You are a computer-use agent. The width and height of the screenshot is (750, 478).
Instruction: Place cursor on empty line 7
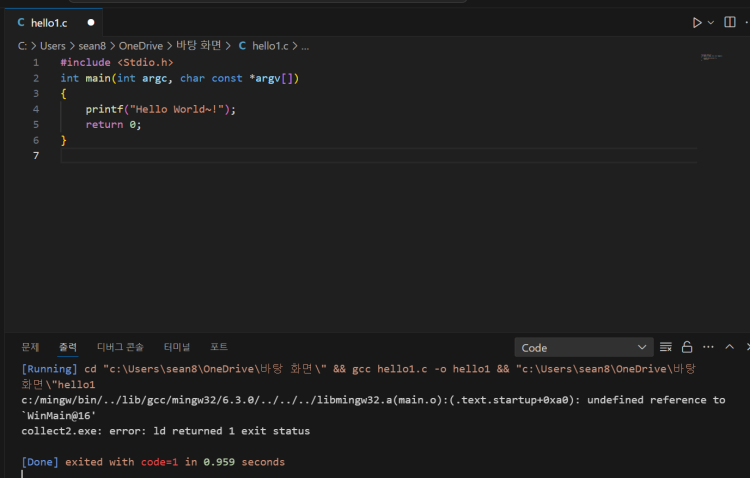tap(378, 156)
